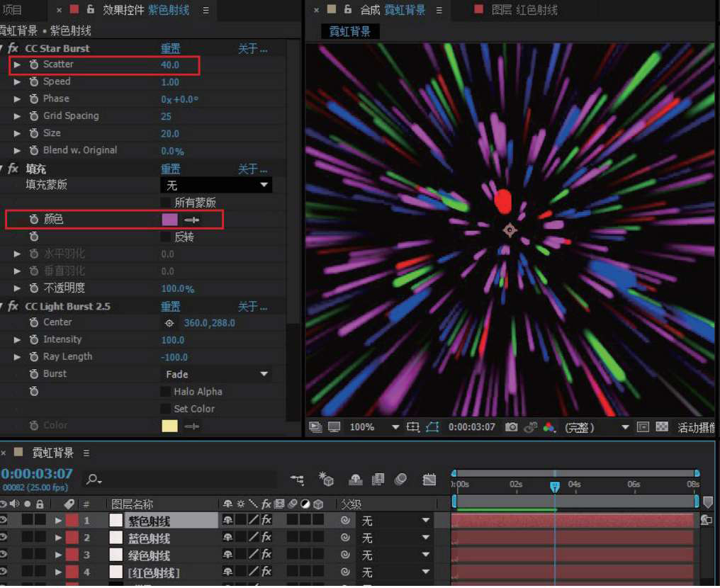Expand the Grid Spacing property triangle
This screenshot has height=588, width=720.
pos(18,116)
